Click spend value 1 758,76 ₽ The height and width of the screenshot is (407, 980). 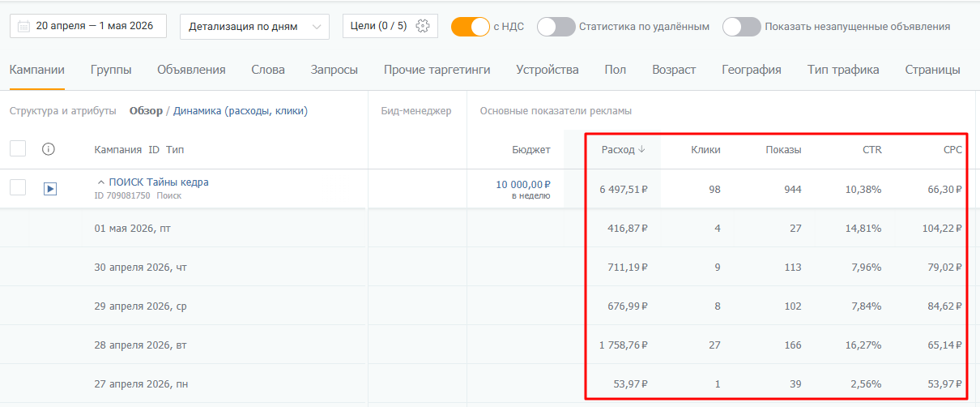coord(624,345)
